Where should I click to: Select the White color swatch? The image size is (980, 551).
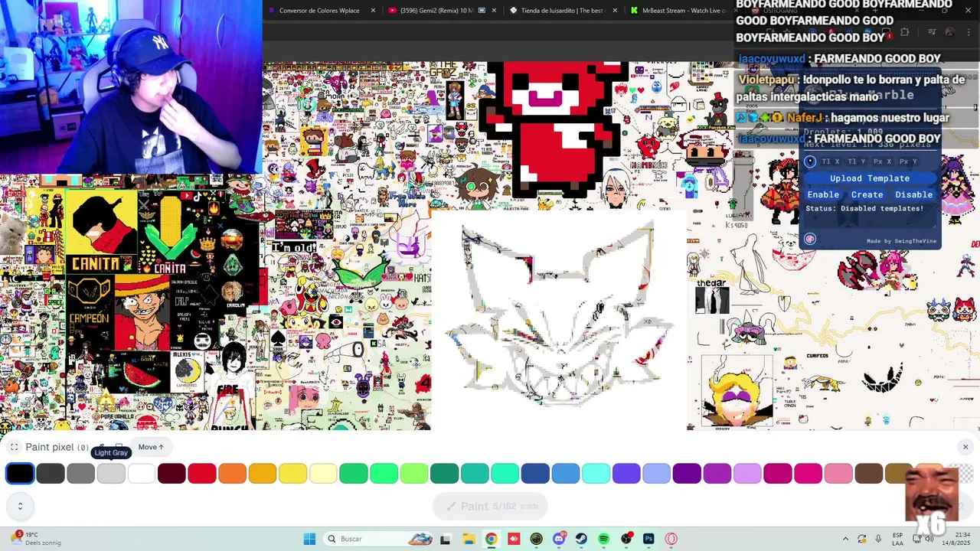[x=142, y=474]
